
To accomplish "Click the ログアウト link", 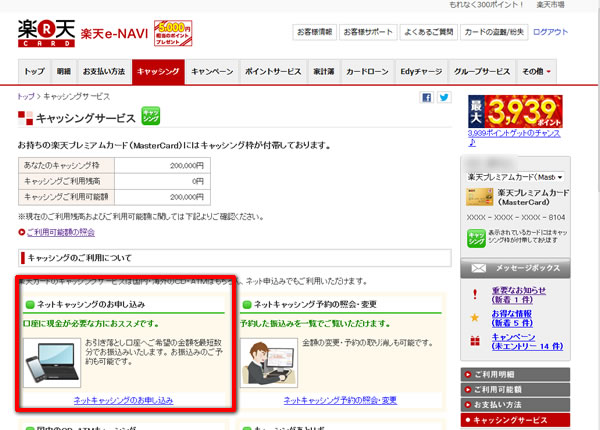I will (x=551, y=32).
